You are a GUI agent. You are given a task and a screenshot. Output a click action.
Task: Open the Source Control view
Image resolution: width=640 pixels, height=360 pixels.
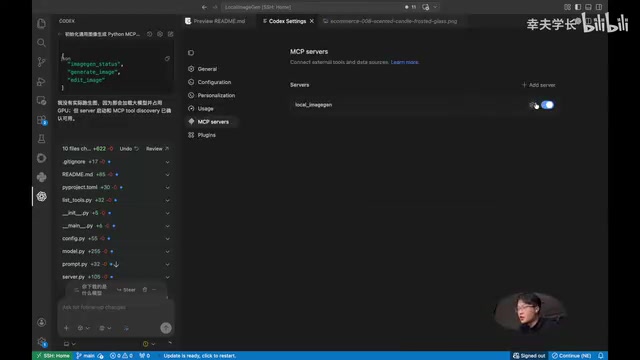coord(41,62)
